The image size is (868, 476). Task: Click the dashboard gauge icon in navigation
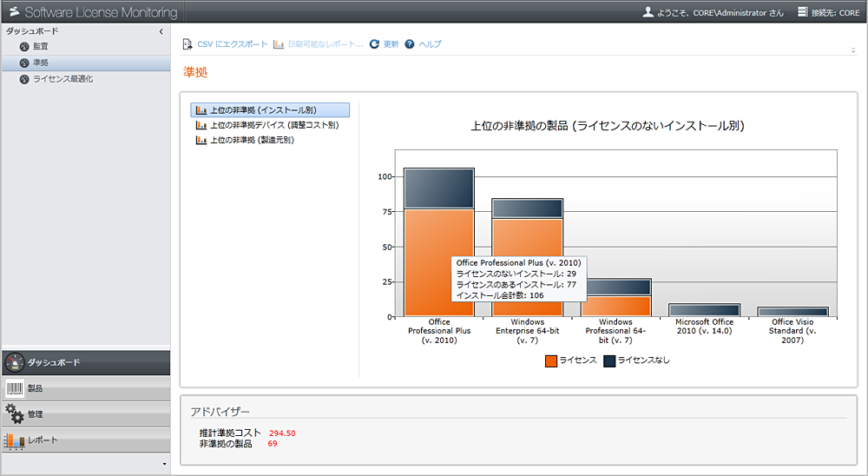point(15,362)
